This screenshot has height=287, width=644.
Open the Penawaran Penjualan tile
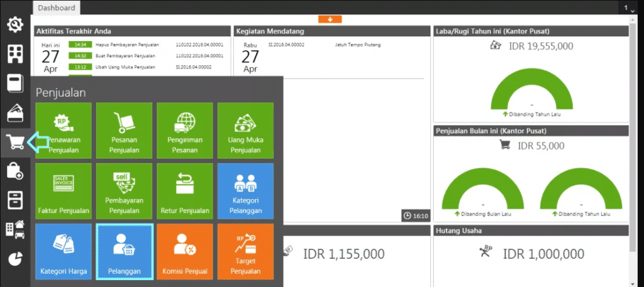click(x=64, y=131)
